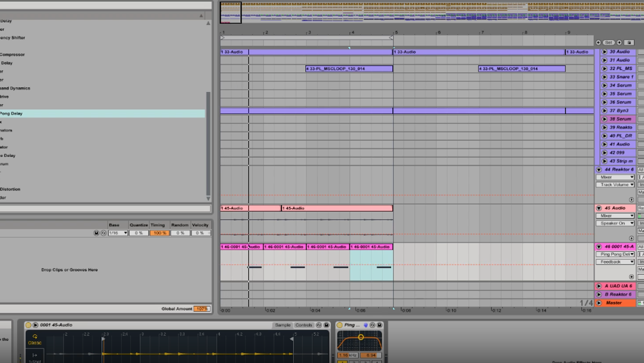The width and height of the screenshot is (644, 363).
Task: Toggle the Ping Pong Delay device activator
Action: 340,325
